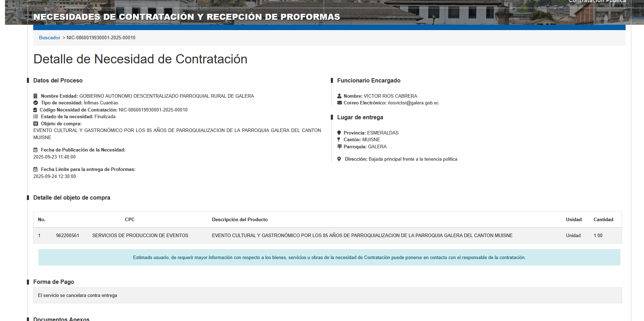Click the building icon beside Nombre Entidad

[35, 96]
